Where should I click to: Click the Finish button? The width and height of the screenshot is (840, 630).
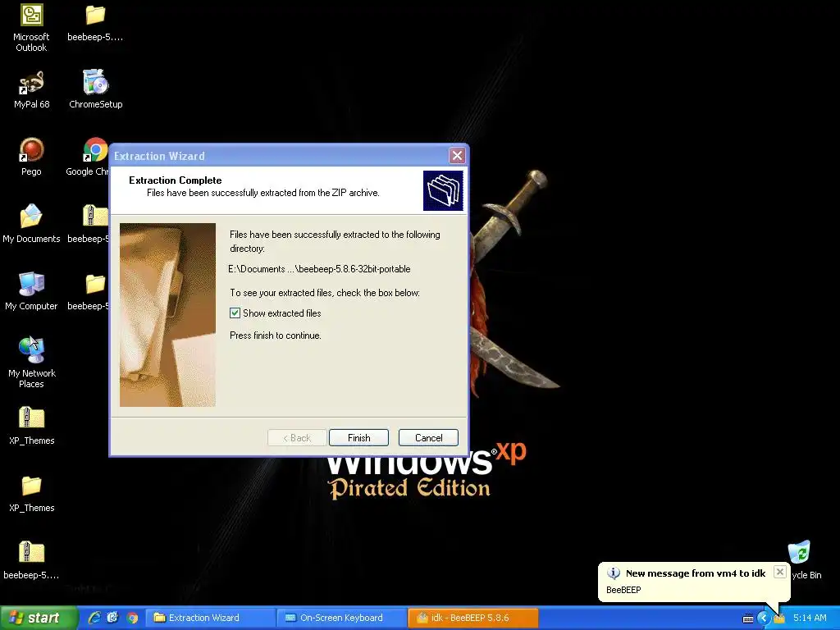(x=359, y=438)
